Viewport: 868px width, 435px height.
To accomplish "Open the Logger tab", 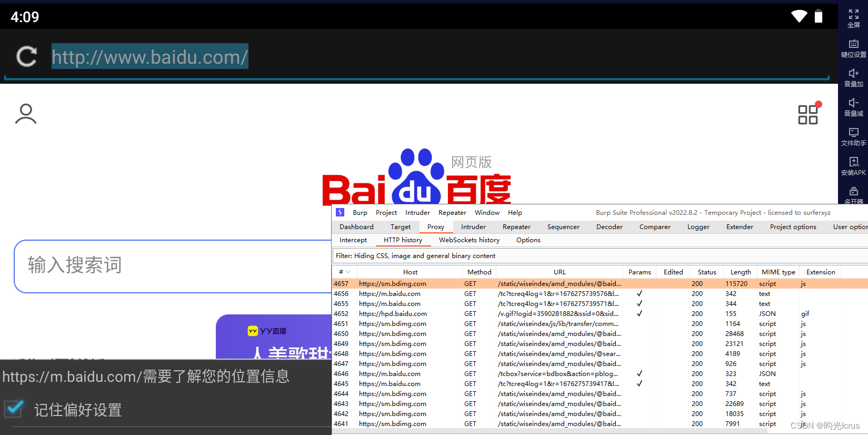I will point(699,227).
